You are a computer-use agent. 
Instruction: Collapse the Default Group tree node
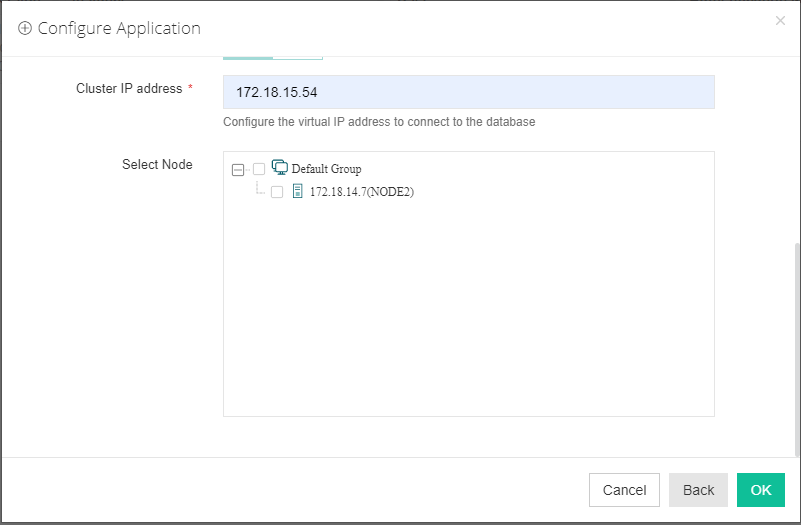click(x=237, y=169)
